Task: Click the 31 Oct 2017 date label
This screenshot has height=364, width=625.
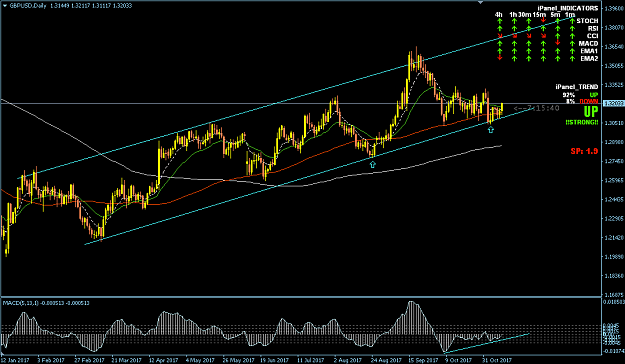Action: click(497, 360)
